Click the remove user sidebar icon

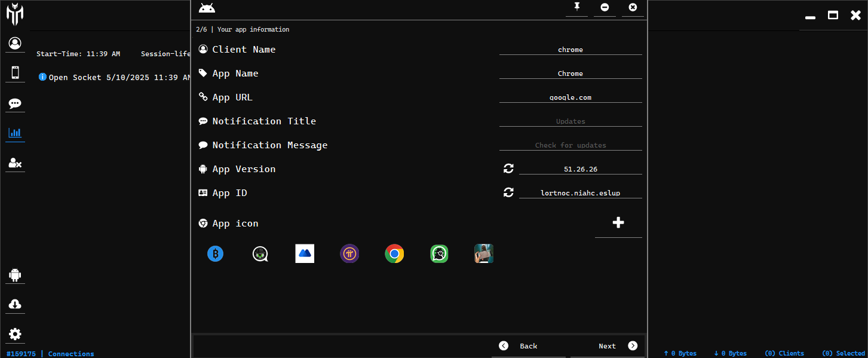point(15,163)
